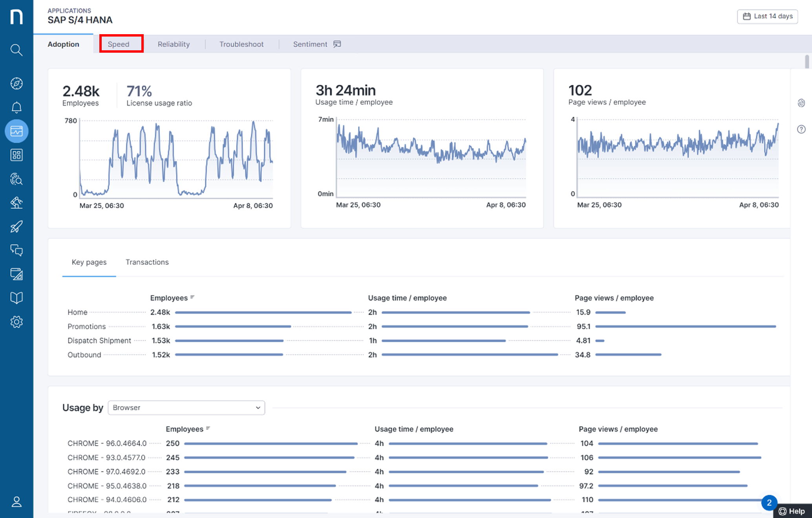This screenshot has height=518, width=812.
Task: Open the Last 14 days date picker
Action: click(x=767, y=16)
